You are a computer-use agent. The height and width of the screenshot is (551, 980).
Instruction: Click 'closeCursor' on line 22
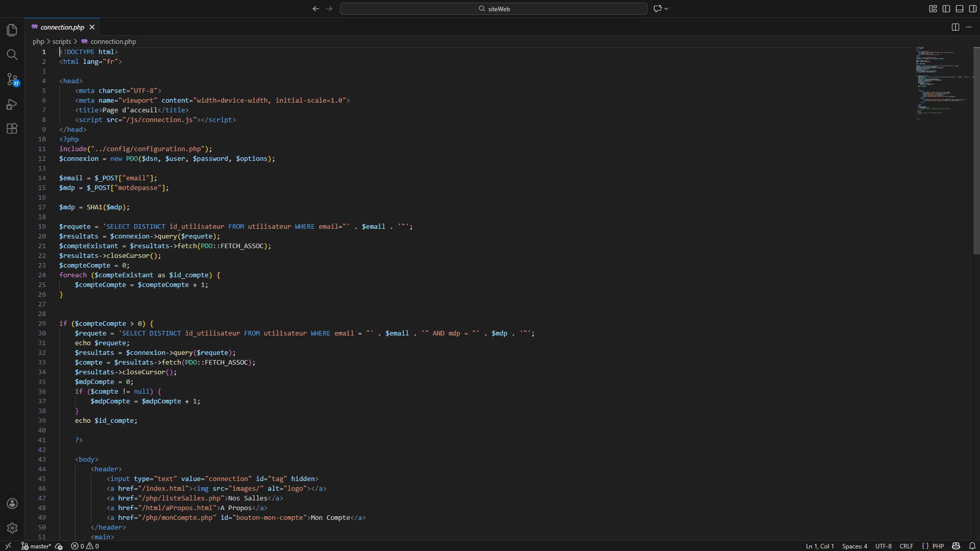[128, 255]
